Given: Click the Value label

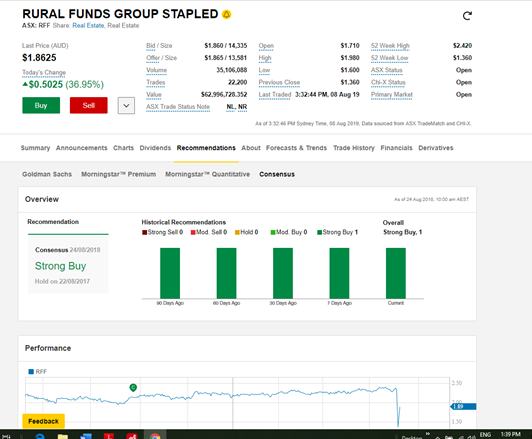Looking at the screenshot, I should point(154,95).
